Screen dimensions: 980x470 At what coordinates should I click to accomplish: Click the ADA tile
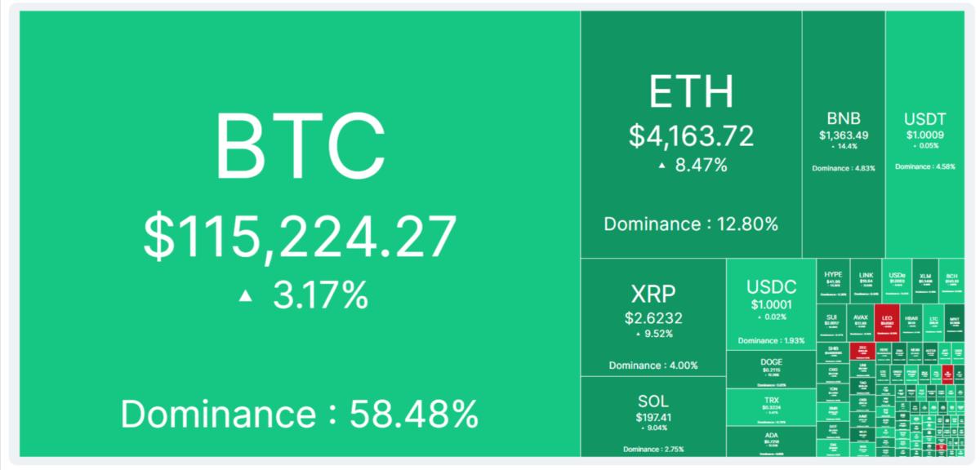771,441
